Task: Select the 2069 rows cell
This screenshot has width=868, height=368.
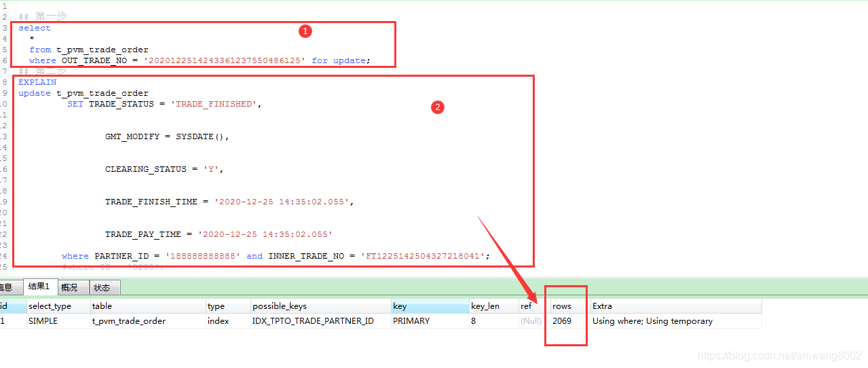Action: [x=570, y=321]
